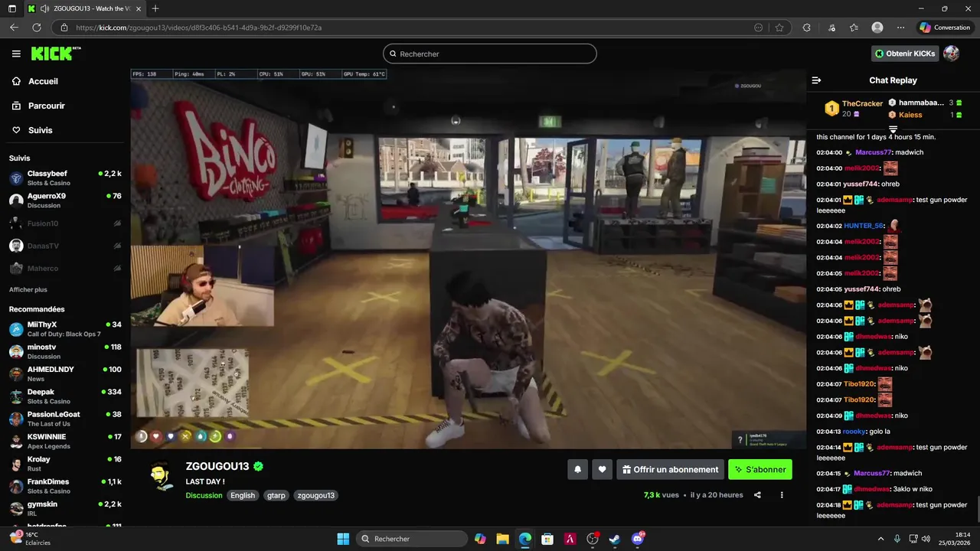Click the KICK logo
Image resolution: width=980 pixels, height=551 pixels.
tap(55, 54)
